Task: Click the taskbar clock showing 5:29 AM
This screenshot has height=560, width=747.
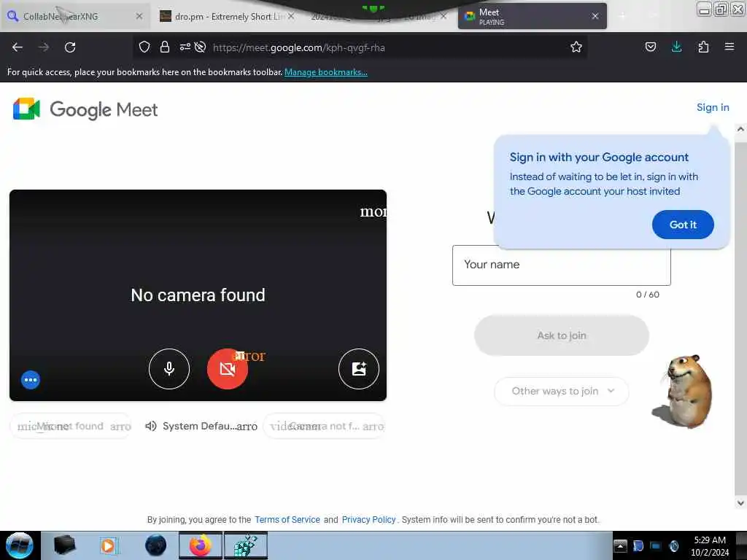Action: pos(710,545)
